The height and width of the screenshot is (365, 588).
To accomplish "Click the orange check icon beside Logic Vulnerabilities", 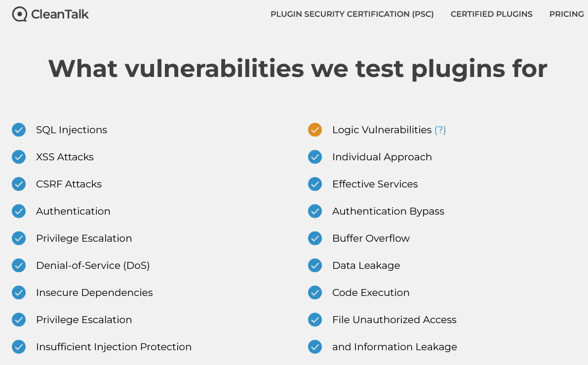I will (315, 130).
